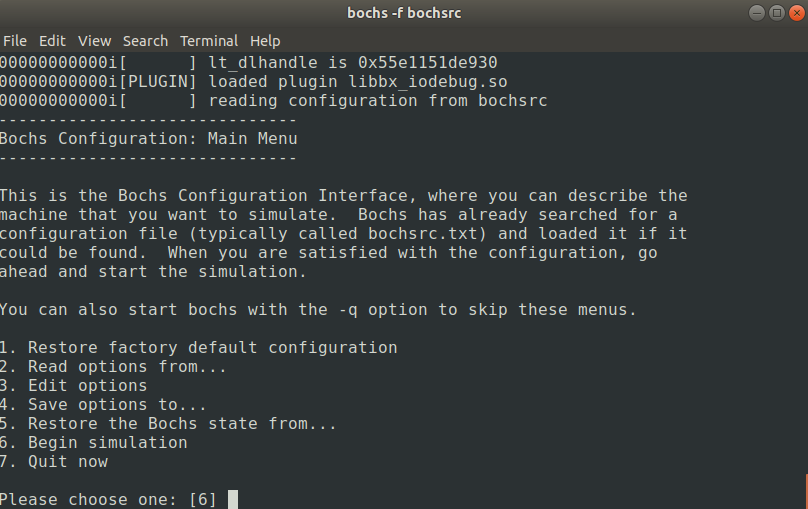Maximize the bochs terminal window
The height and width of the screenshot is (509, 808).
(775, 13)
